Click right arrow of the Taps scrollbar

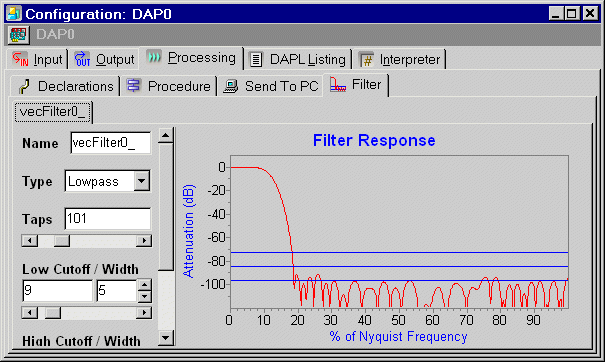pos(144,241)
